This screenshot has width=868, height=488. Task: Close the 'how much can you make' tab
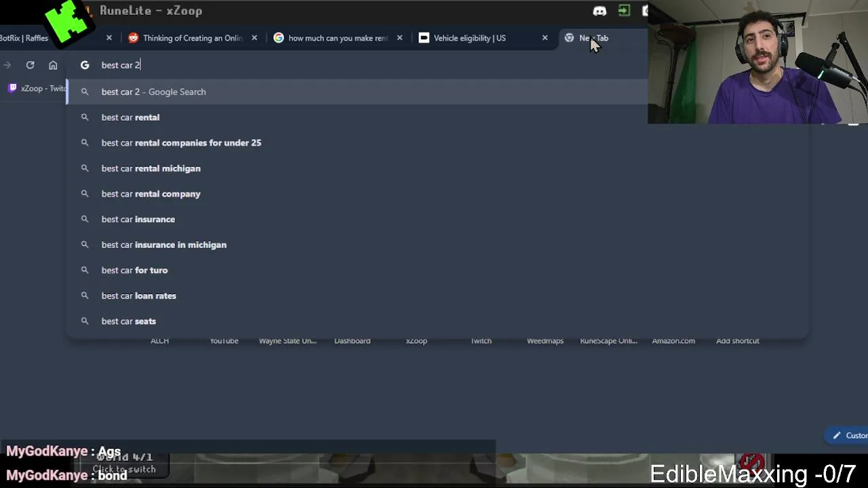click(399, 38)
